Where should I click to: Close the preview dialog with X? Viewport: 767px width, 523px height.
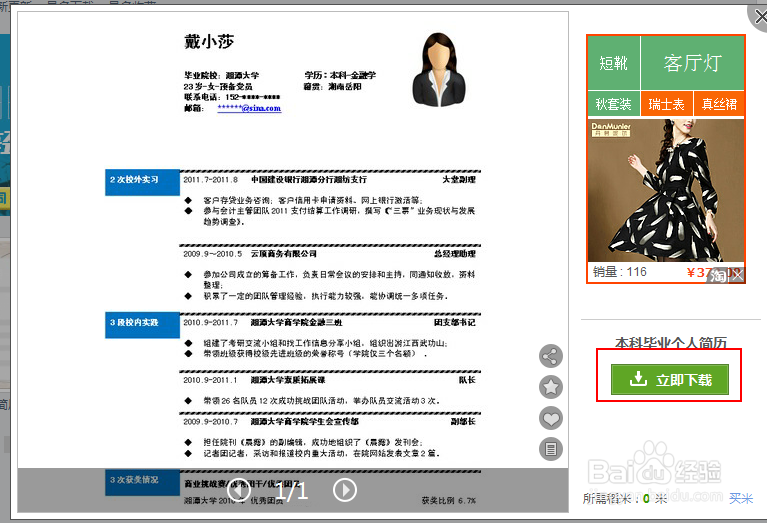(760, 17)
